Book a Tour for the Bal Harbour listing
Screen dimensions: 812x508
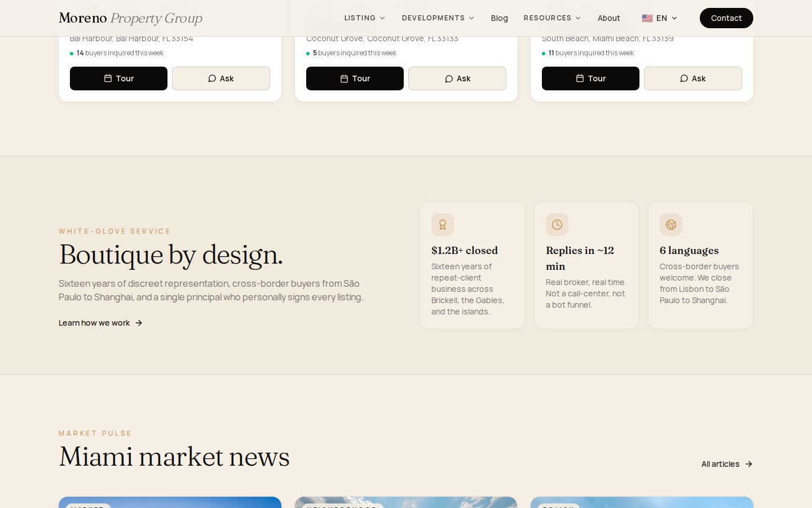(118, 78)
